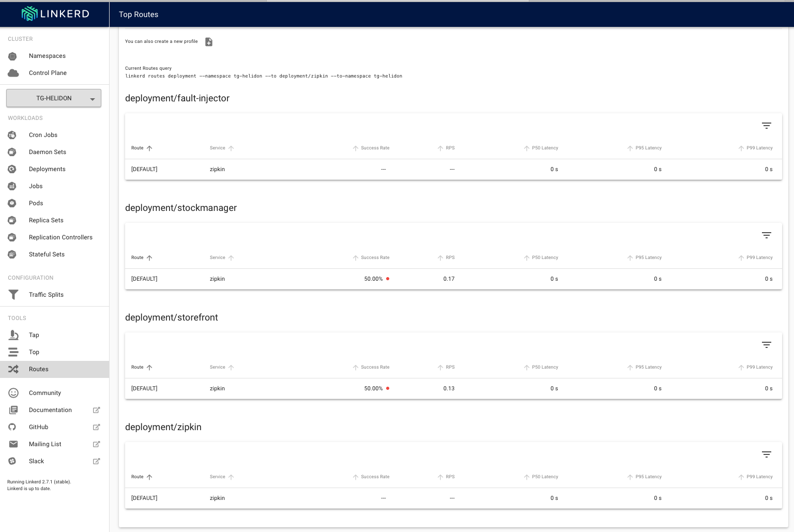Sort fault-injector table by Service
The image size is (794, 532).
tap(222, 148)
